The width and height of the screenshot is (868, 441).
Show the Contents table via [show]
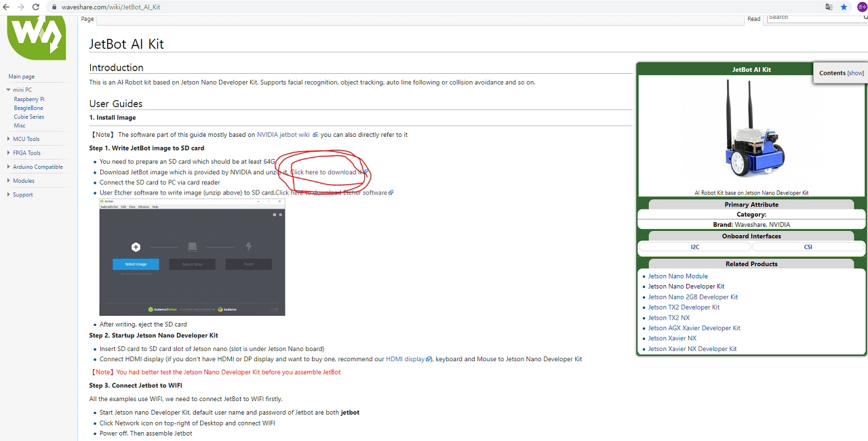[x=856, y=73]
